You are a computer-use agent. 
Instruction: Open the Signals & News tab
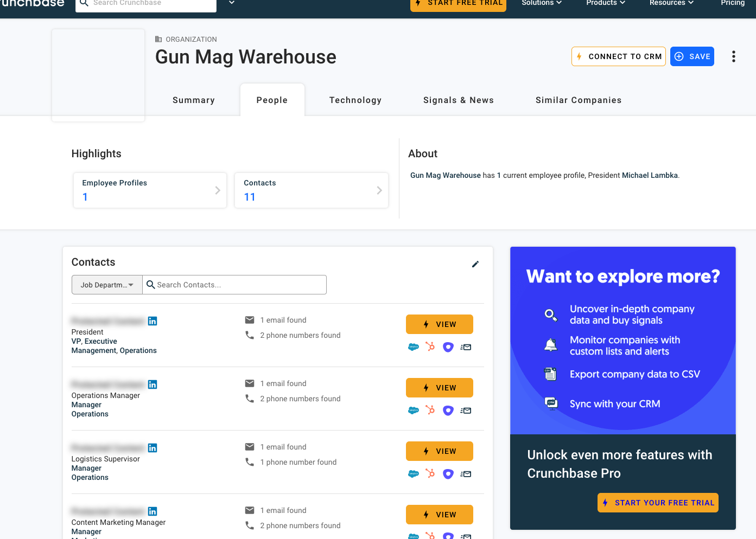(459, 100)
